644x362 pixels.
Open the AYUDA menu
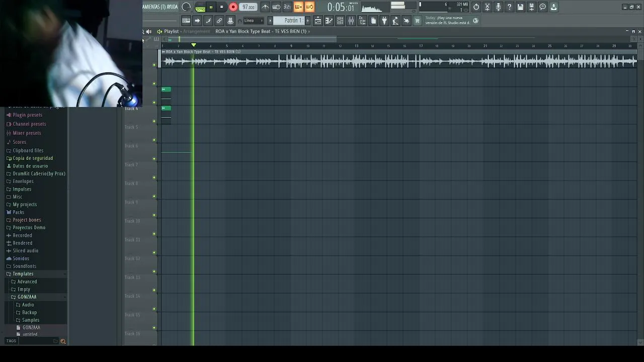172,7
